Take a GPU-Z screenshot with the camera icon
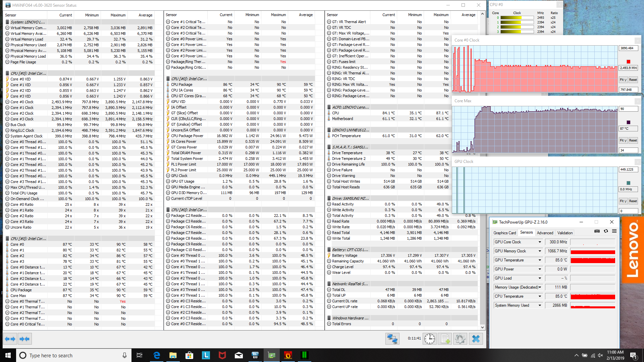The width and height of the screenshot is (644, 362). (x=597, y=231)
